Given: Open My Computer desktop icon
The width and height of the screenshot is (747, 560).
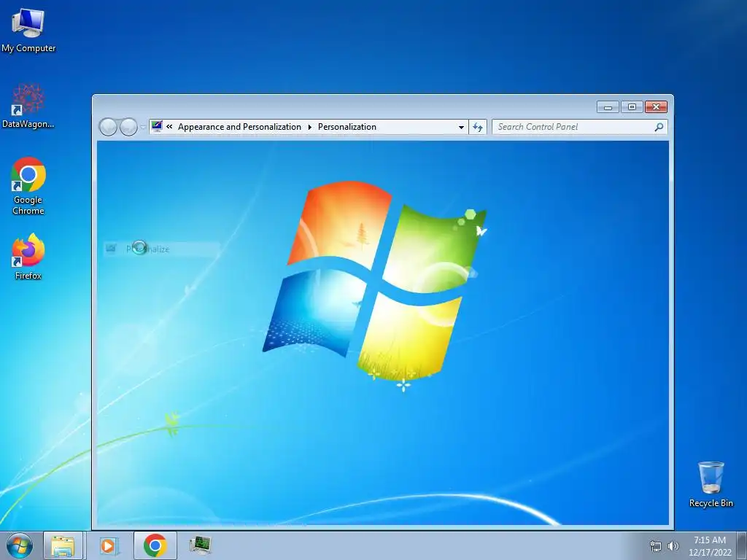Looking at the screenshot, I should 28,31.
